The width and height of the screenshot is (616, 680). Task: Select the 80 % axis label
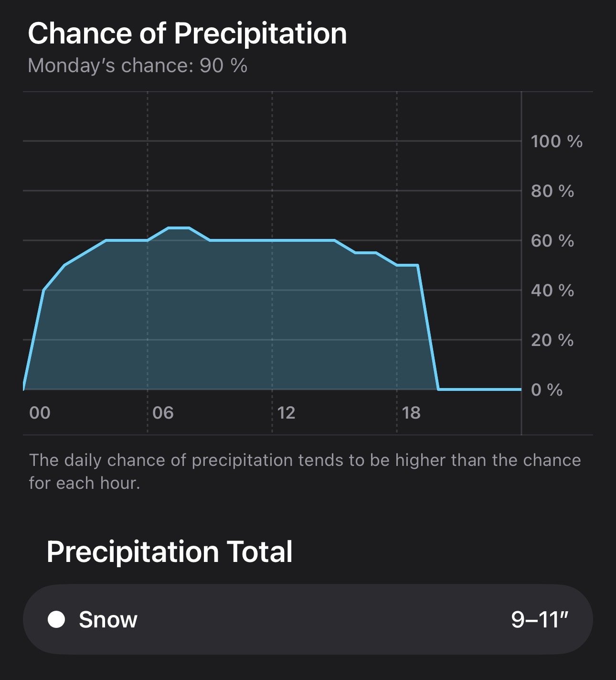pos(552,191)
